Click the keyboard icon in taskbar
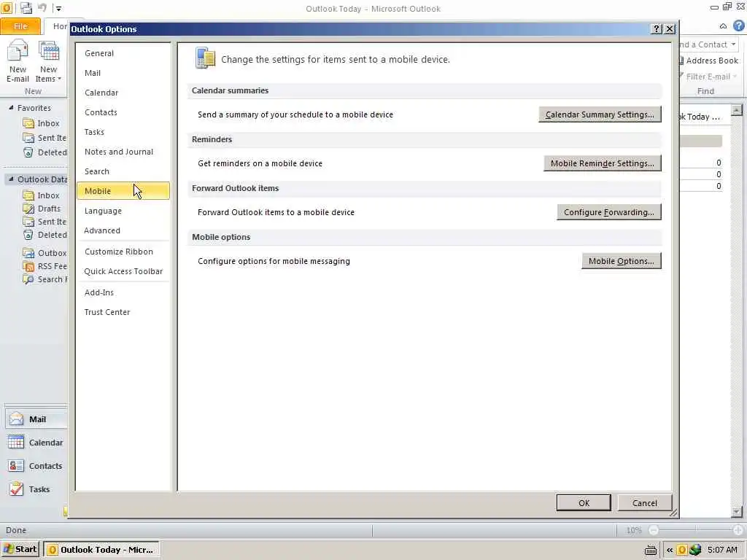The image size is (747, 560). pos(651,550)
